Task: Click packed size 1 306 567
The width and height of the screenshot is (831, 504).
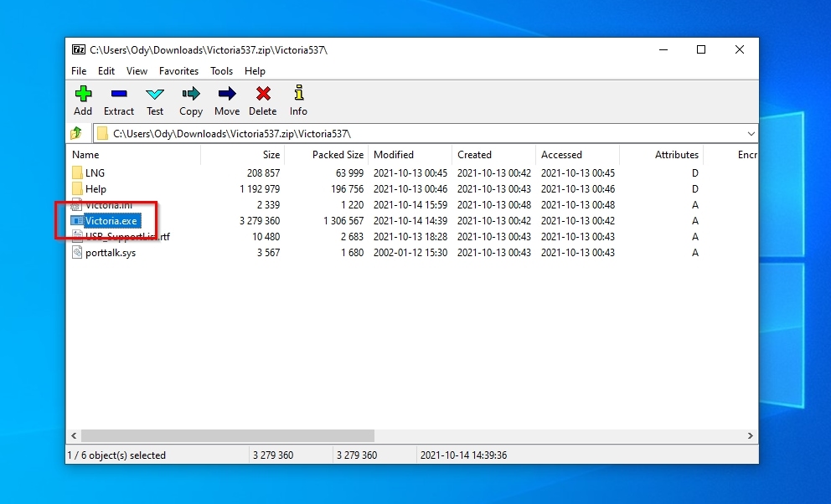Action: (343, 221)
